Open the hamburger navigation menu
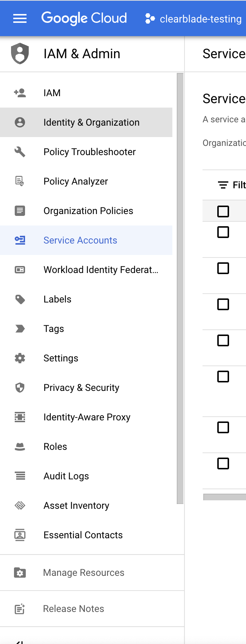 (20, 18)
